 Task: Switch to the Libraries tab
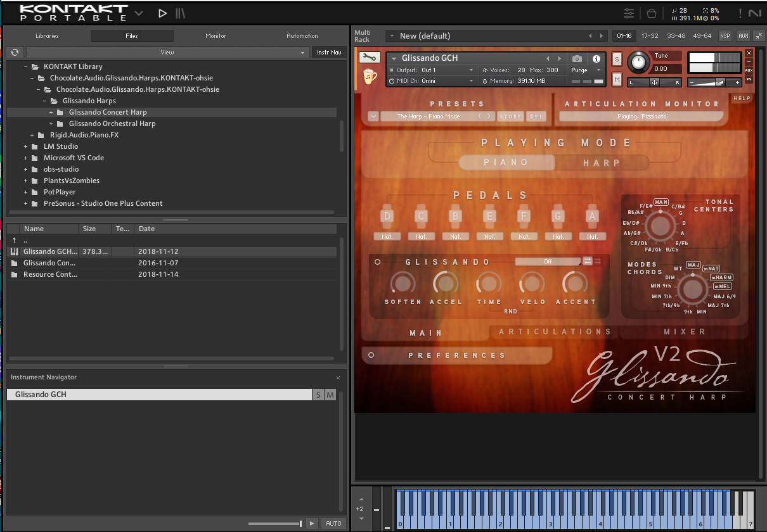[47, 36]
